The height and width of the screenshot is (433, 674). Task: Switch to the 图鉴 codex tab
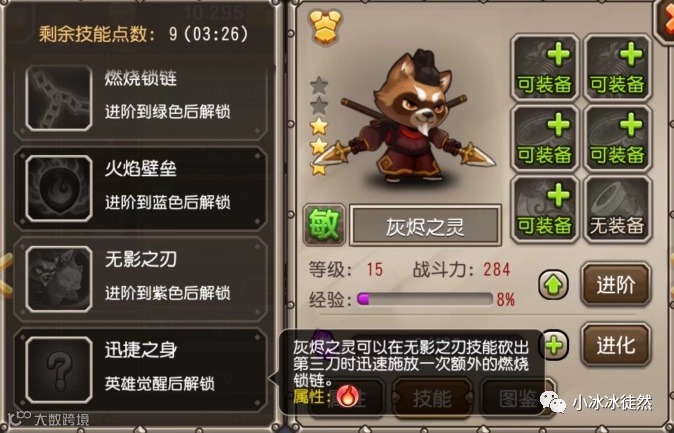516,398
